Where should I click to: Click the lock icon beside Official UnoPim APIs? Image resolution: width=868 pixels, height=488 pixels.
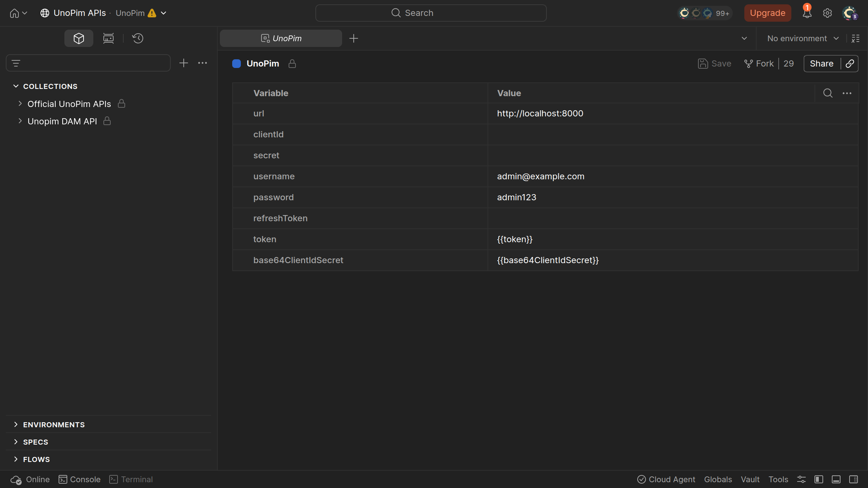122,104
